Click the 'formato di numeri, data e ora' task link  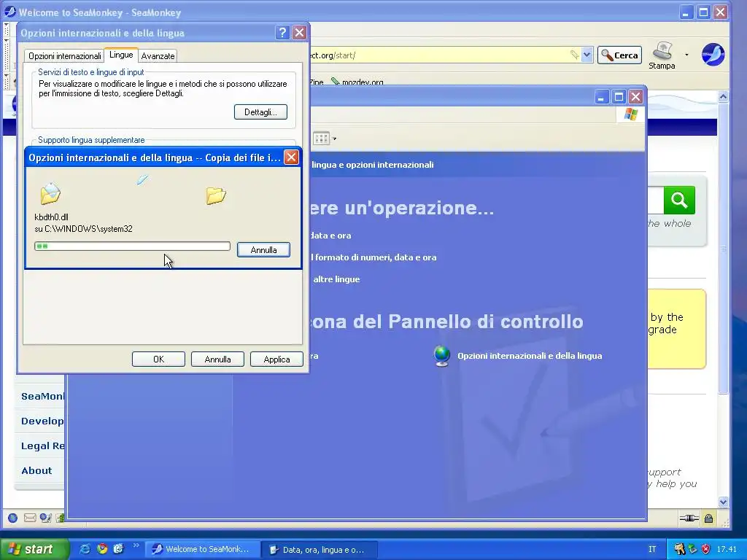pos(375,257)
